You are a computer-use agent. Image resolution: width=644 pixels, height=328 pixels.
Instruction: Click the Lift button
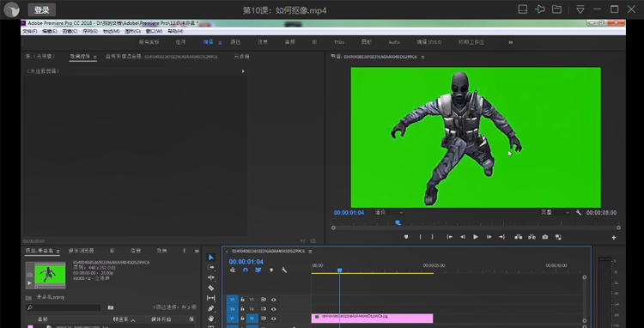point(518,237)
